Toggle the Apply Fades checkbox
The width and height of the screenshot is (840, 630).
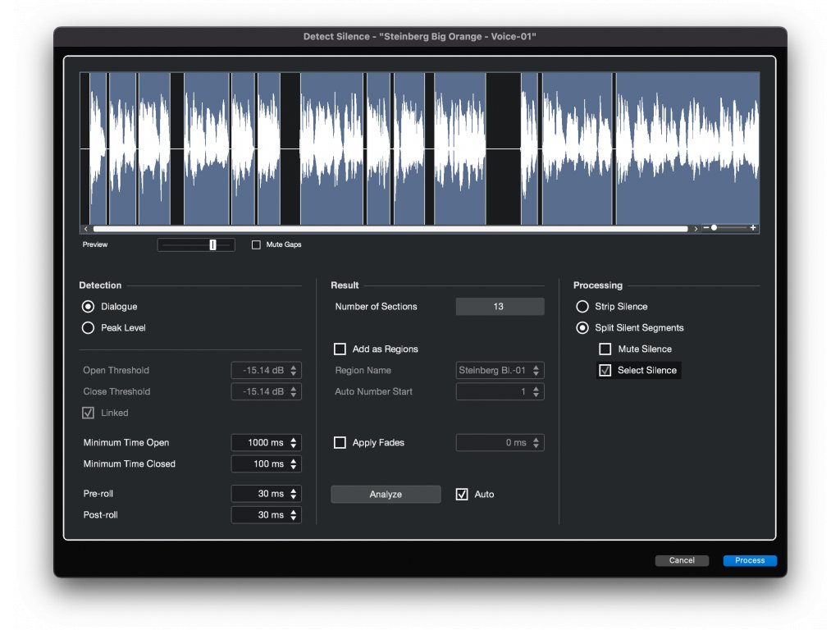pos(340,443)
